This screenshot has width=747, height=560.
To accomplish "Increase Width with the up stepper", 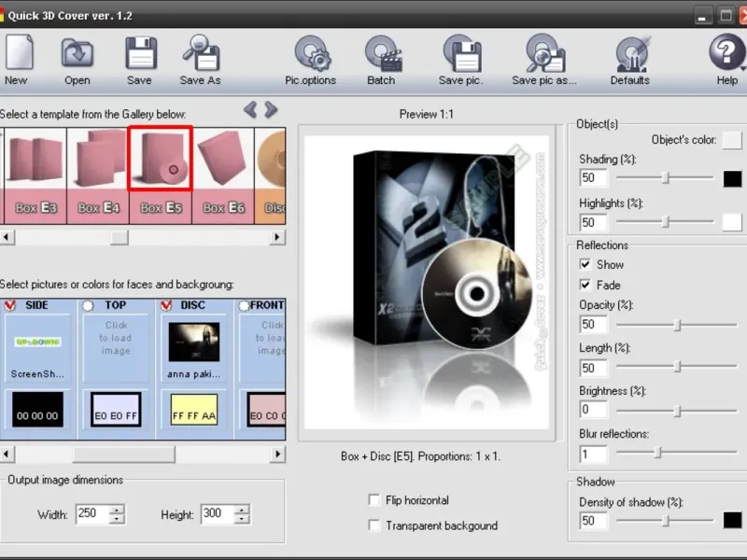I will click(117, 509).
